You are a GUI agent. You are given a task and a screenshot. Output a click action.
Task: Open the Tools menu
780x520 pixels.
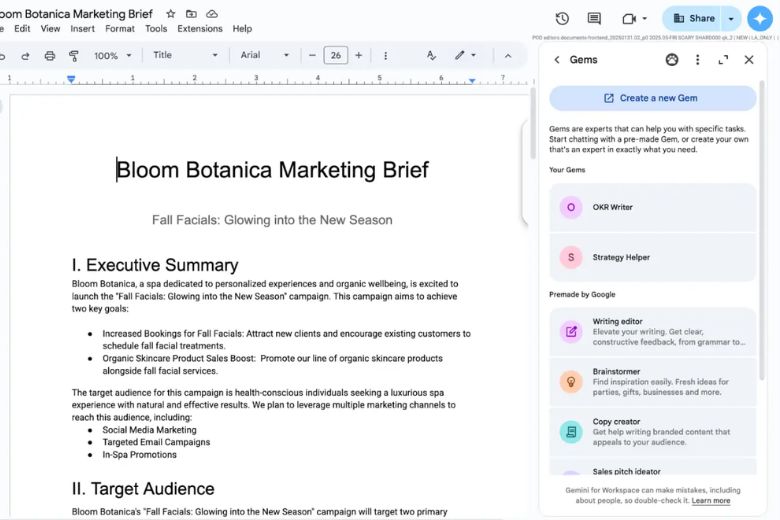click(x=156, y=29)
